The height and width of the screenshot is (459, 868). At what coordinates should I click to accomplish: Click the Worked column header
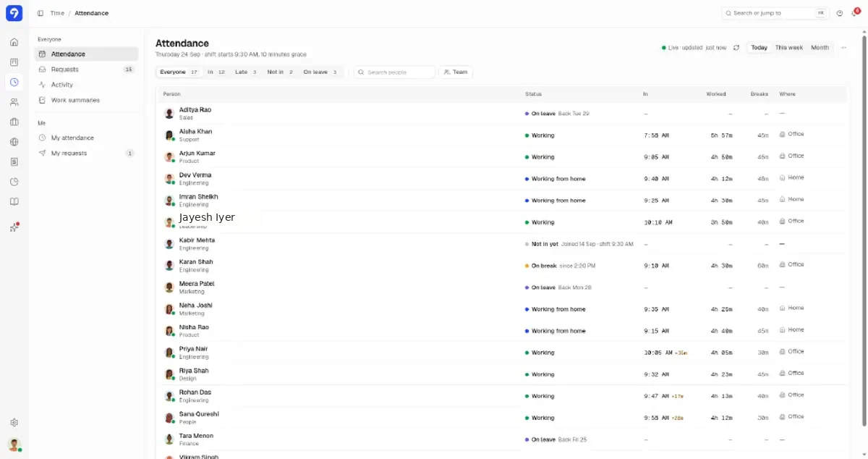click(x=716, y=94)
